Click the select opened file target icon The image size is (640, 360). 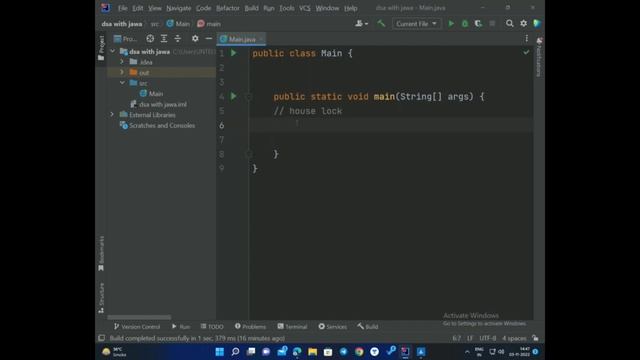tap(150, 38)
